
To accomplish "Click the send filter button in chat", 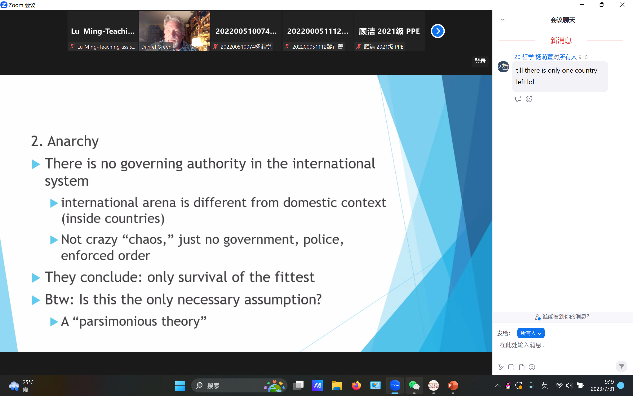I will (621, 366).
